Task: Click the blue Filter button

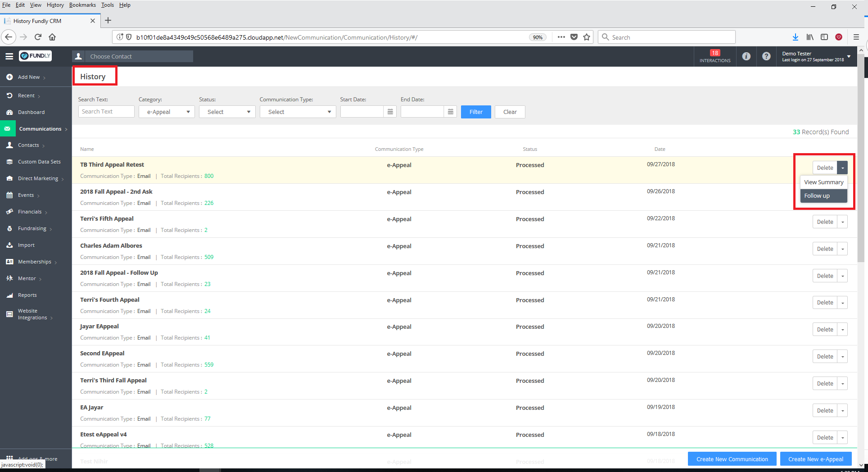Action: point(475,112)
